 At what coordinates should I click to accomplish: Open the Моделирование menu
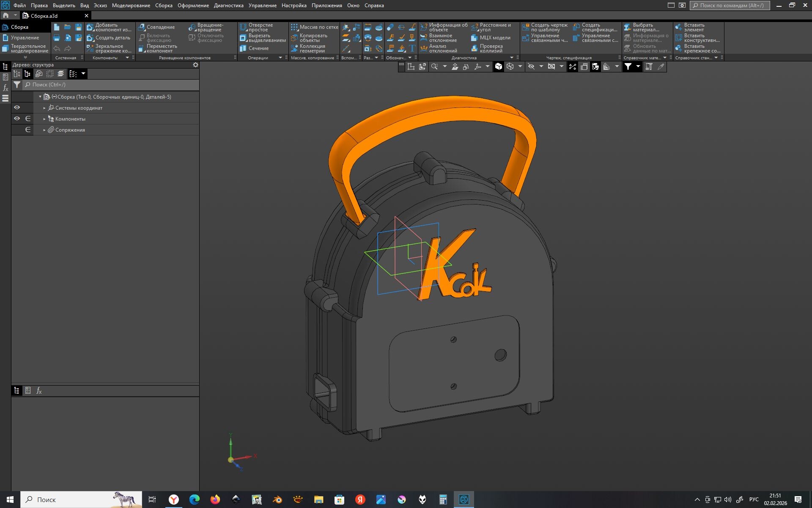(131, 6)
